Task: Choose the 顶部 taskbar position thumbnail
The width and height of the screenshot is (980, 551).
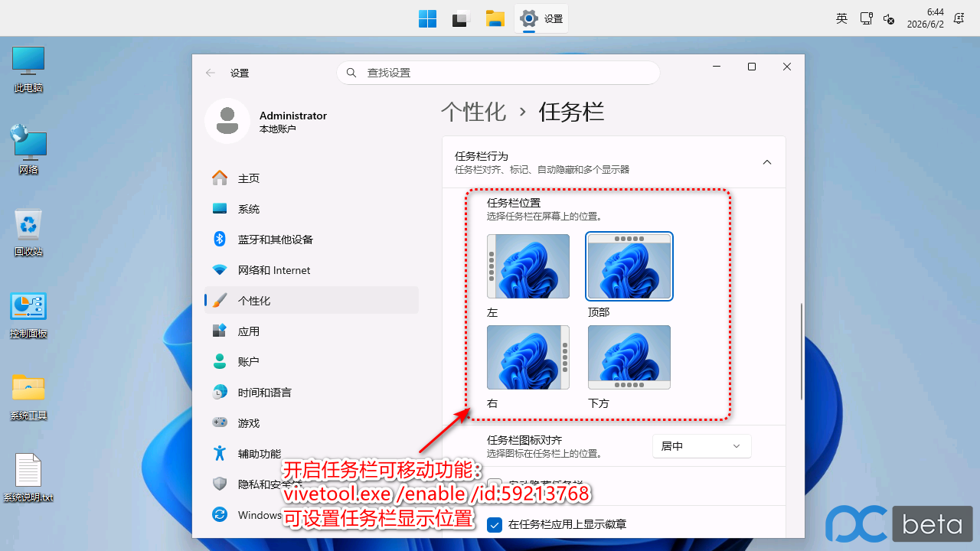Action: 629,266
